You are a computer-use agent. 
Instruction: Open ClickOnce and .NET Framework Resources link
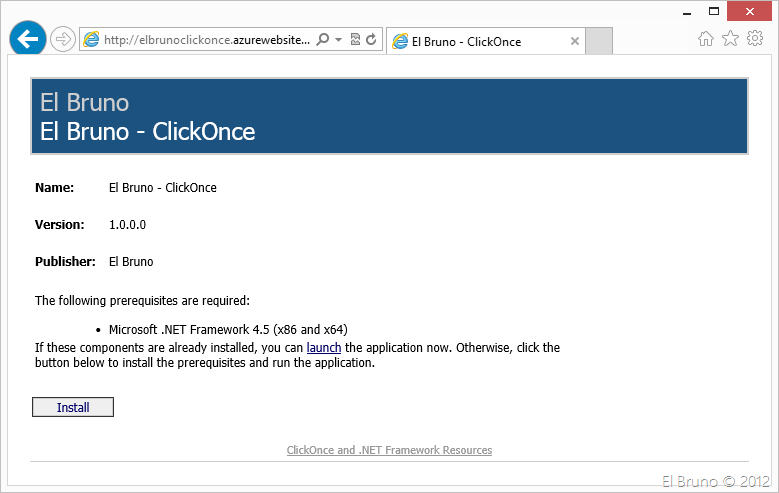pos(389,450)
